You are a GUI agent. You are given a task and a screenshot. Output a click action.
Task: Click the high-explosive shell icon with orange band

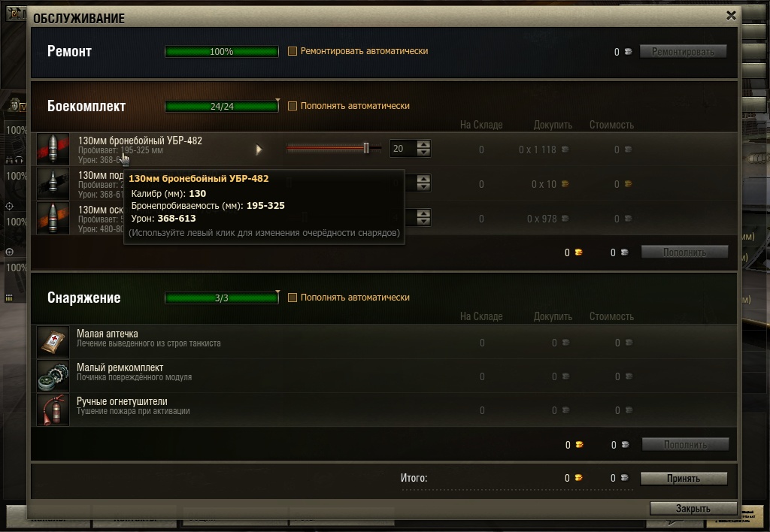pos(53,218)
